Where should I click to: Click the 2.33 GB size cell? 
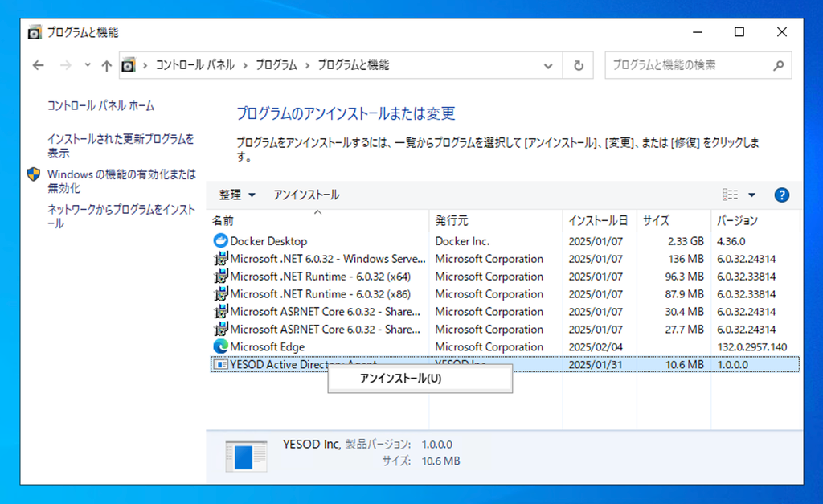(686, 241)
